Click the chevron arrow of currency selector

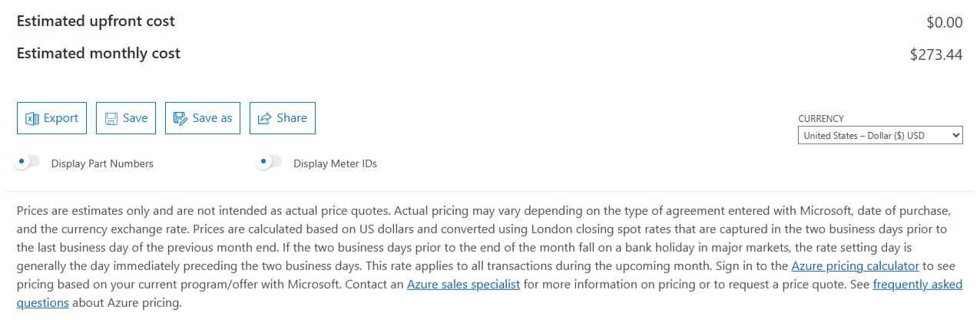tap(955, 135)
